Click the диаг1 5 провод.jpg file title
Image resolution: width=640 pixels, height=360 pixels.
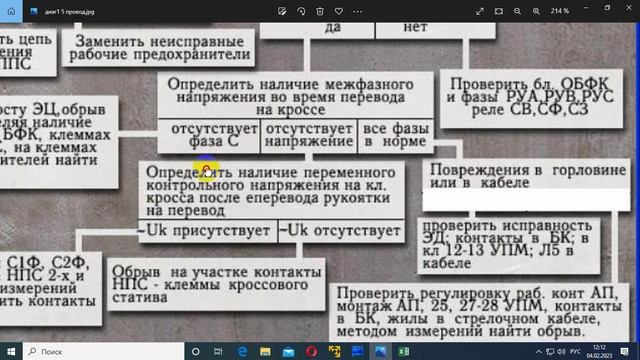tap(69, 12)
